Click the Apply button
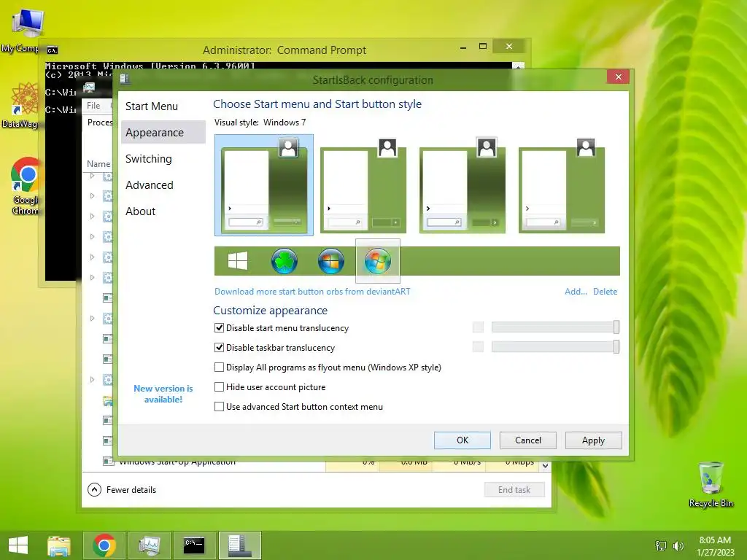This screenshot has width=747, height=560. click(593, 440)
